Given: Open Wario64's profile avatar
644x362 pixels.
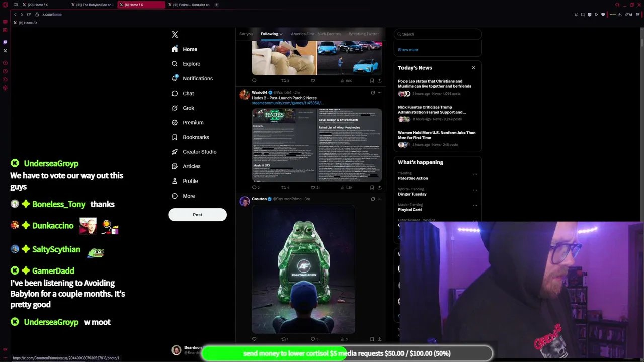Looking at the screenshot, I should tap(245, 95).
